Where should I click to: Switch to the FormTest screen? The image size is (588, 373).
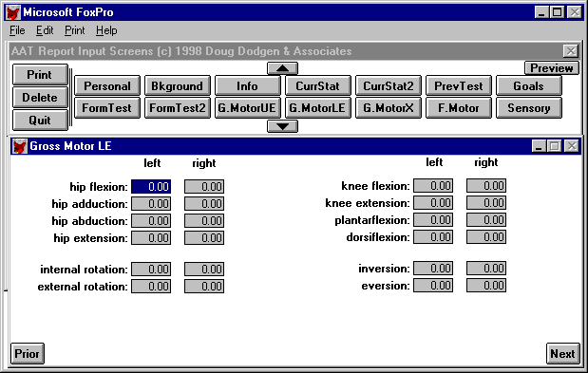click(x=107, y=108)
